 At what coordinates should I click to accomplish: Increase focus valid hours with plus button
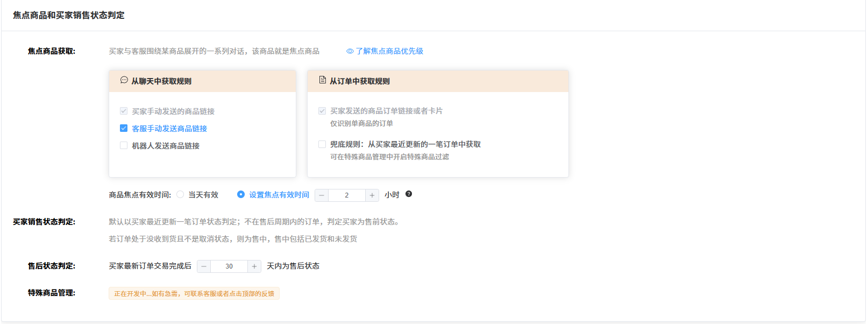tap(372, 195)
